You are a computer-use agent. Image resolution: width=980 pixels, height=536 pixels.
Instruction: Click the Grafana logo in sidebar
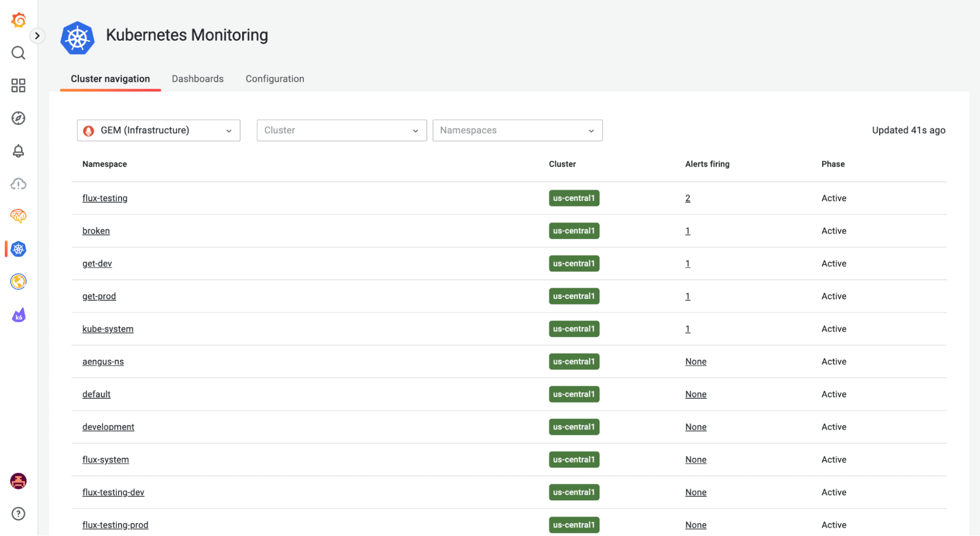tap(18, 20)
